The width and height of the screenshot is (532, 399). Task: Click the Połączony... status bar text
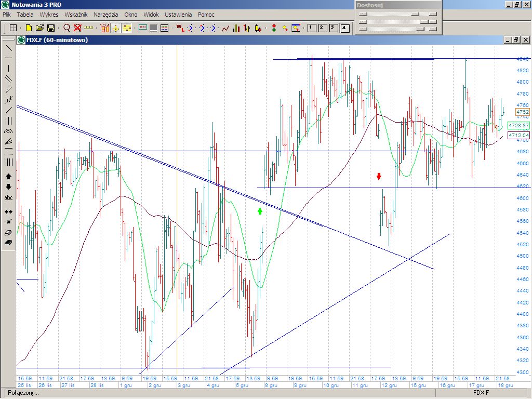23,393
